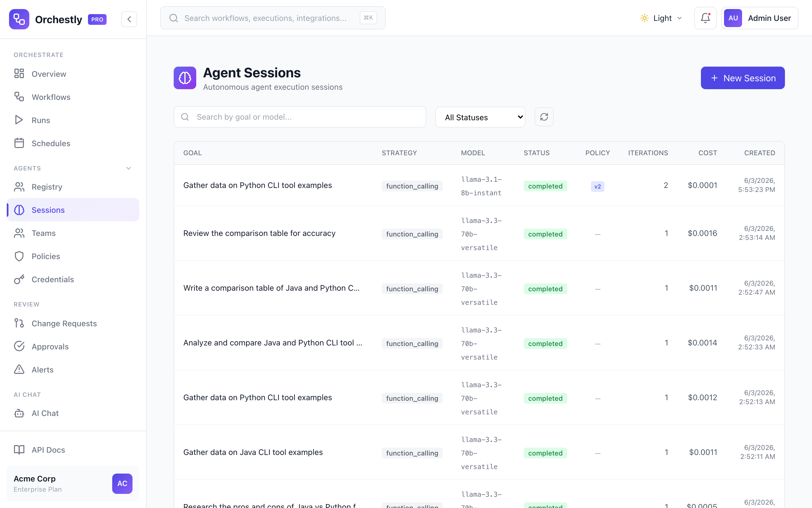Open the Admin User account menu
Screen dimensions: 812x508
760,18
